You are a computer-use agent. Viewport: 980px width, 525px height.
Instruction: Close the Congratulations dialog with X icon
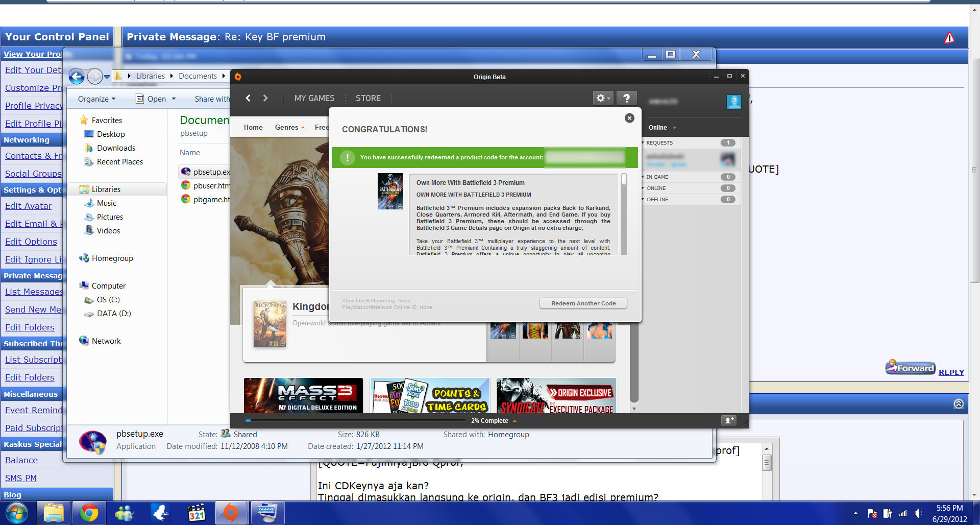pyautogui.click(x=629, y=118)
